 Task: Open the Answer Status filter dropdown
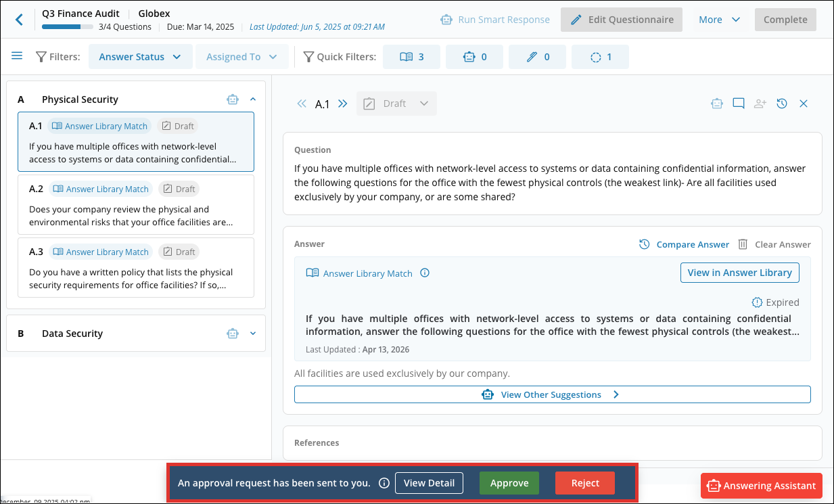[x=140, y=57]
